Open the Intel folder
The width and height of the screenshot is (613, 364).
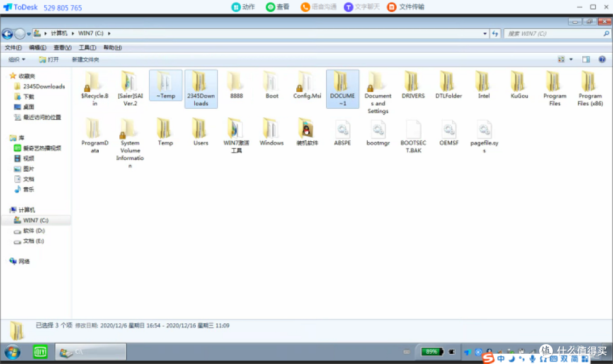pyautogui.click(x=484, y=84)
